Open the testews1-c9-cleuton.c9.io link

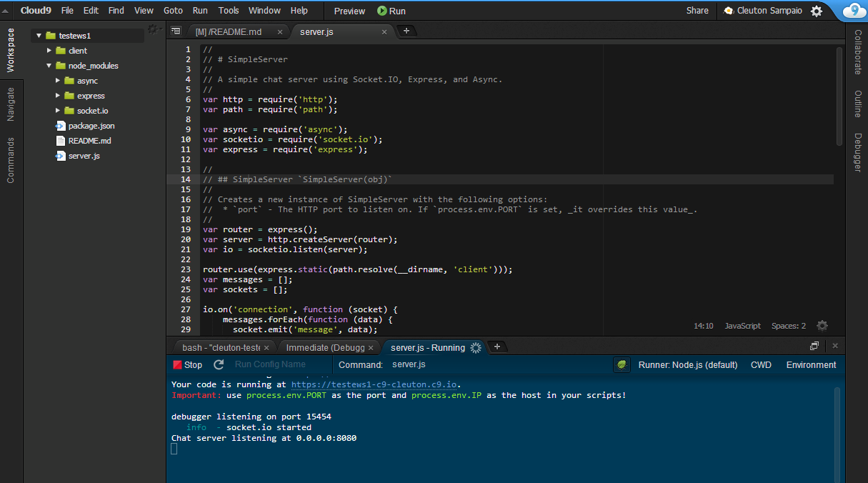[x=374, y=384]
